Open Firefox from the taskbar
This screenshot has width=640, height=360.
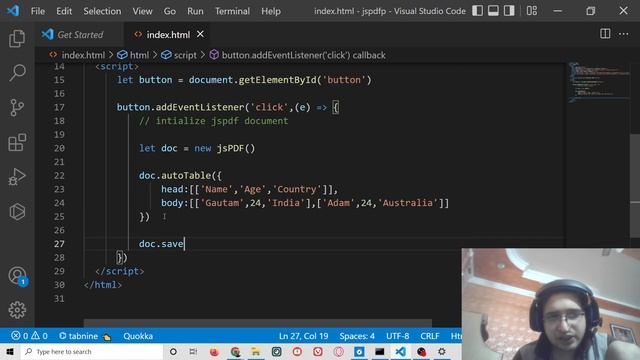[214, 351]
